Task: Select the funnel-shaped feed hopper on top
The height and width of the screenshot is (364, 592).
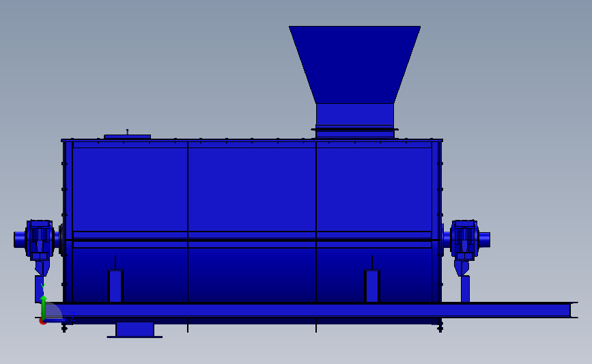Action: click(x=354, y=64)
